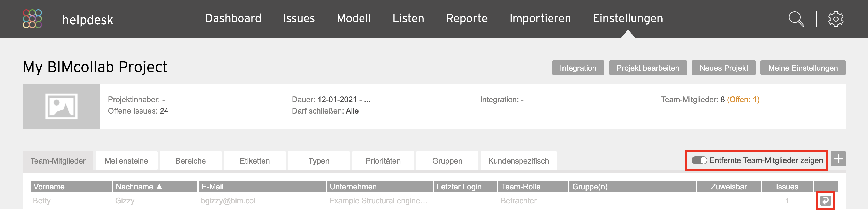Open the search magnifier icon
This screenshot has height=210, width=868.
point(796,19)
